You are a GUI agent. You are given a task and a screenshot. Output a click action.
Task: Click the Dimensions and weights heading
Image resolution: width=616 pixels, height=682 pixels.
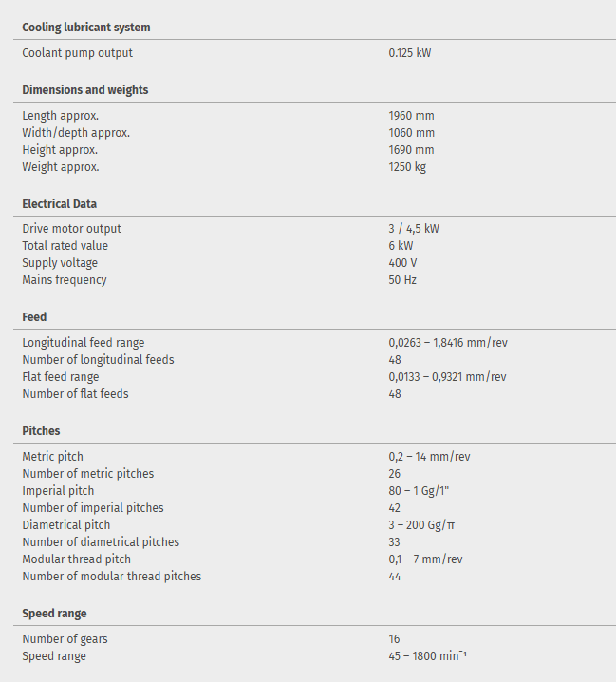pos(85,90)
